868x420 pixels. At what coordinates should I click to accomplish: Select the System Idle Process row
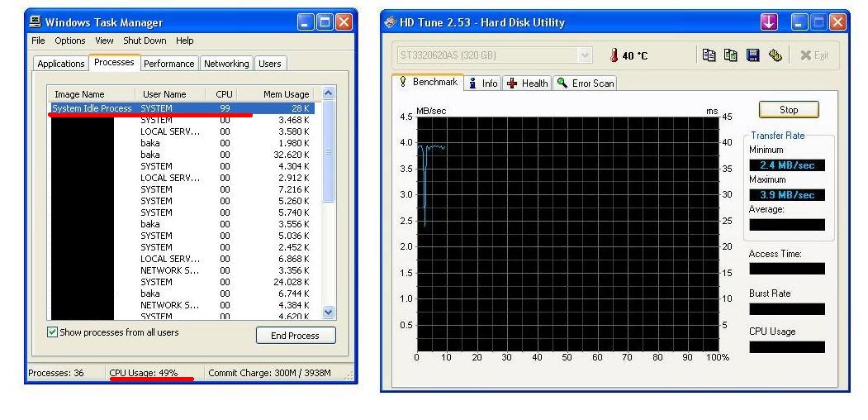[183, 108]
